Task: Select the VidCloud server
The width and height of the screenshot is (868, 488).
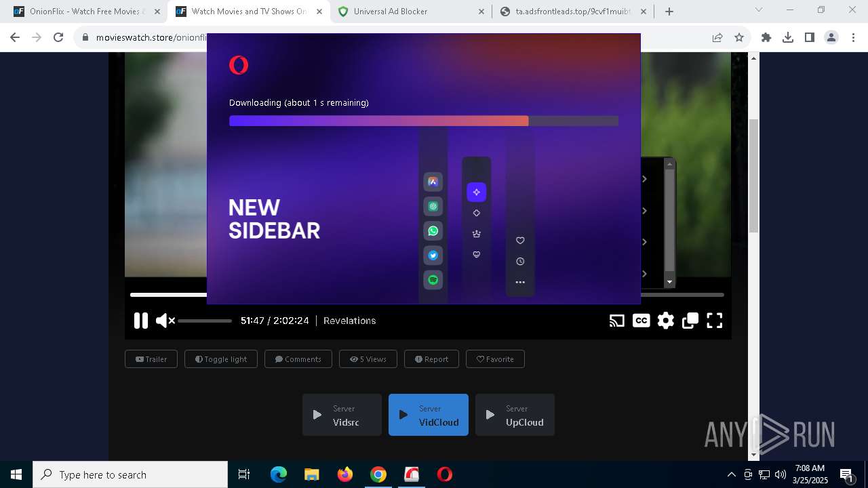Action: tap(429, 415)
